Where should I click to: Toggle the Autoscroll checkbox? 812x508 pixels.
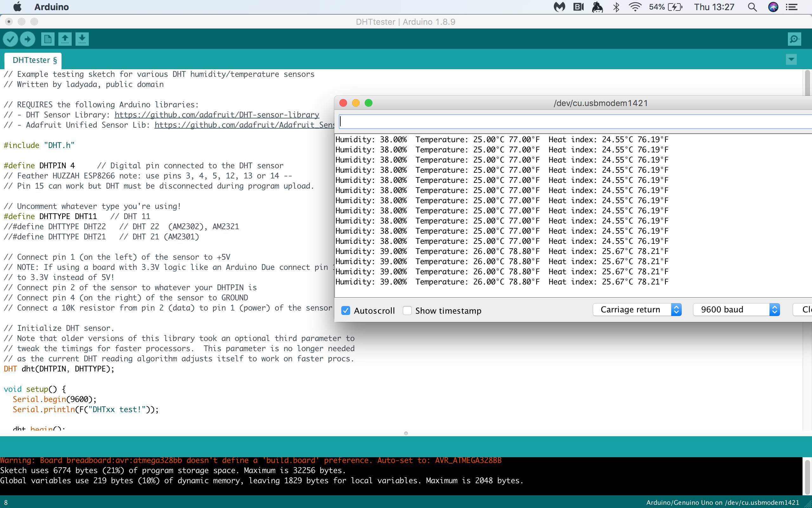[346, 311]
